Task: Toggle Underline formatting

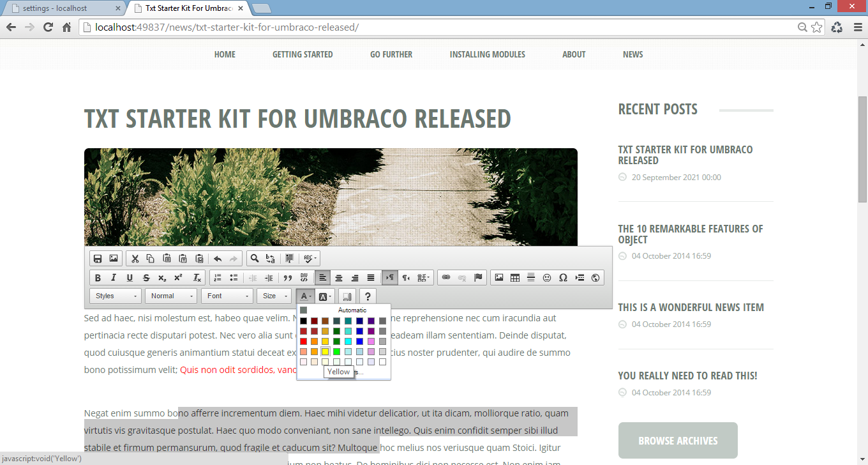Action: click(130, 278)
